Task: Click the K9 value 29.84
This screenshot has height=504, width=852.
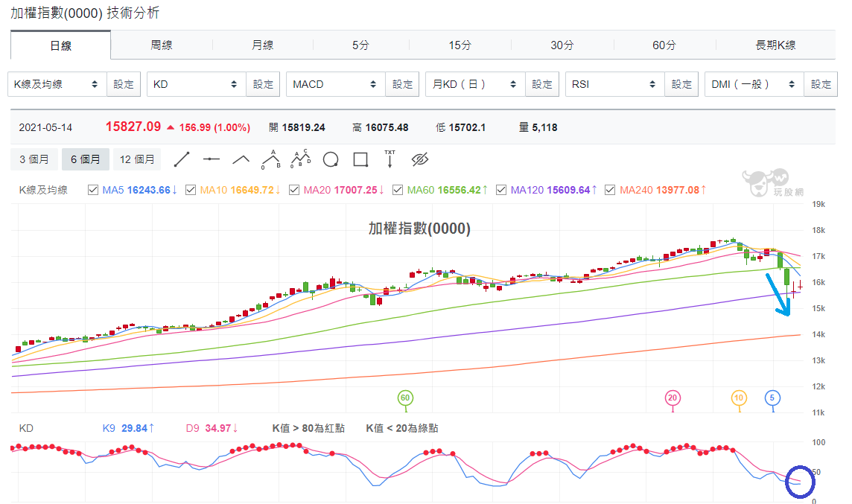Action: point(134,429)
